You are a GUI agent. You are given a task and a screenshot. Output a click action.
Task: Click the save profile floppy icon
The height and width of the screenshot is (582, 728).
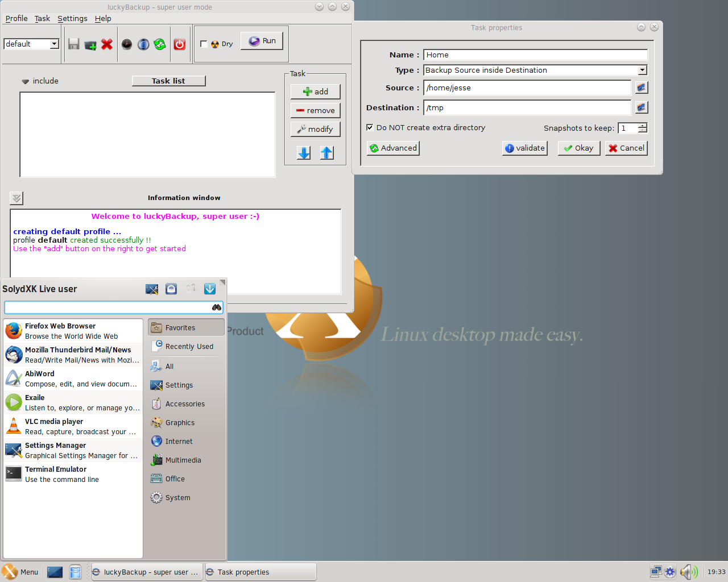coord(74,44)
